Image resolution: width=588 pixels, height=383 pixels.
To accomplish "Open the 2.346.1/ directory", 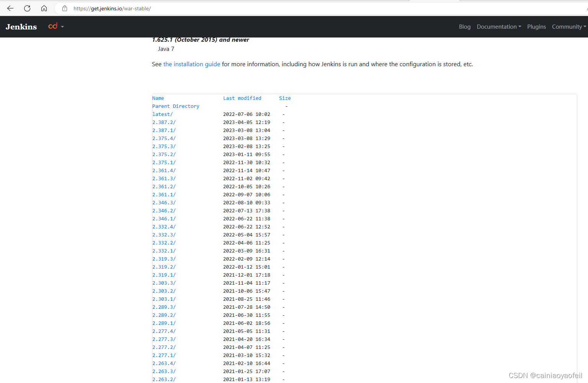I will pos(164,219).
